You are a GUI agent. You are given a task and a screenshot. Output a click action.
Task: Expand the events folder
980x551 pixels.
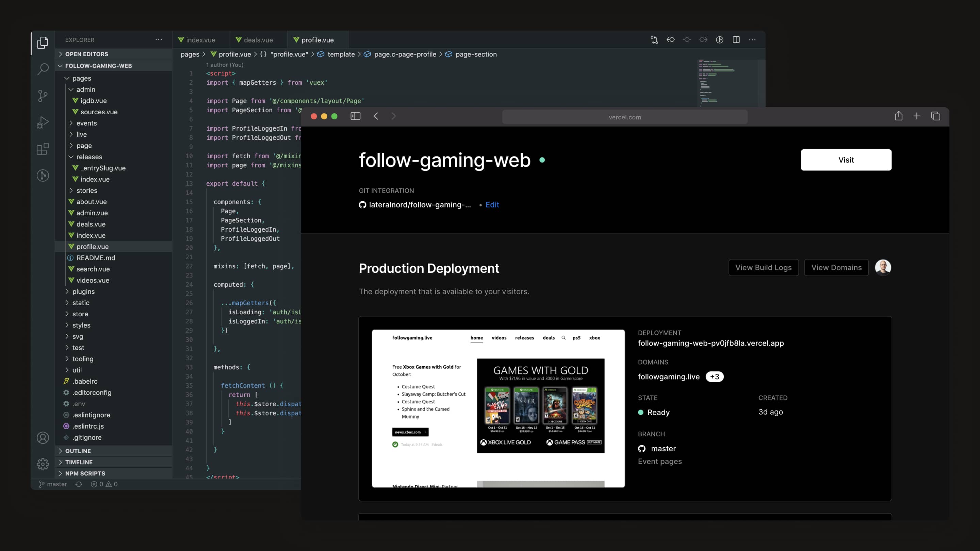[114, 123]
